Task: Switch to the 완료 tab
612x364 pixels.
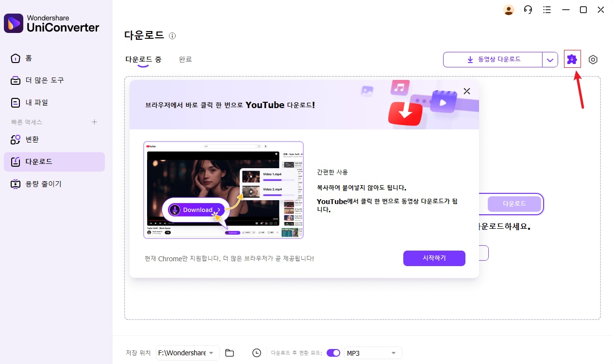Action: [185, 59]
